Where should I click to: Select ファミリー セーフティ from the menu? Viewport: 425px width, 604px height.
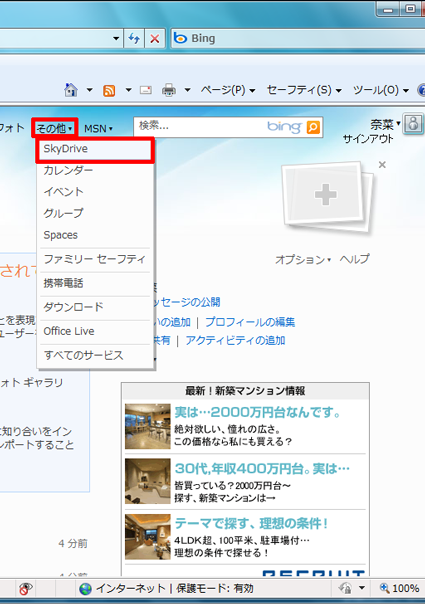point(95,259)
